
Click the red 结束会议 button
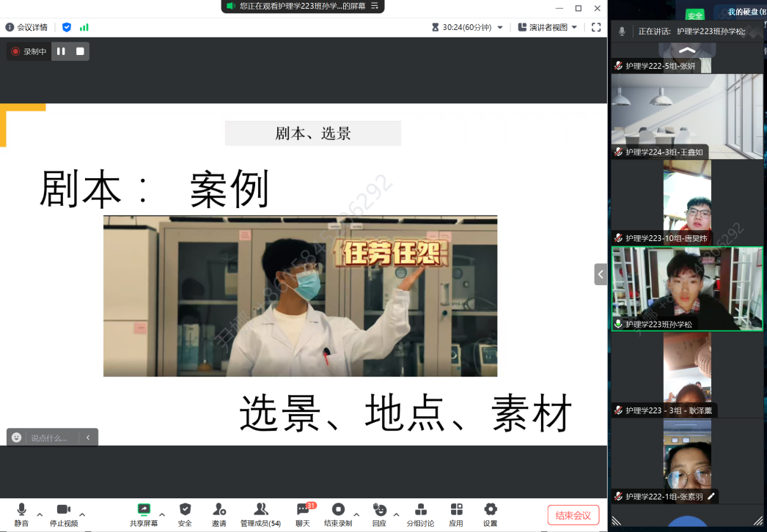tap(573, 515)
